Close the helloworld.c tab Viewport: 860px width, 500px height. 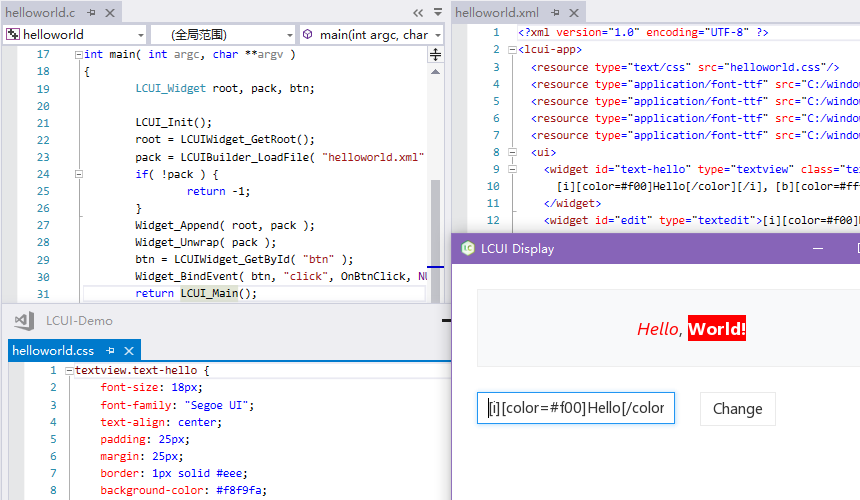pyautogui.click(x=110, y=13)
